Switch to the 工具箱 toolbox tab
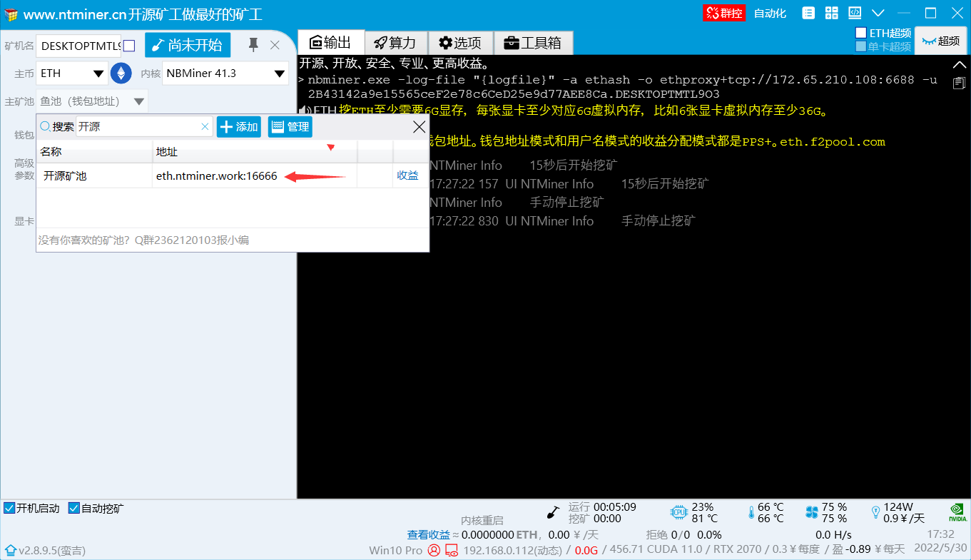971x560 pixels. pos(533,43)
